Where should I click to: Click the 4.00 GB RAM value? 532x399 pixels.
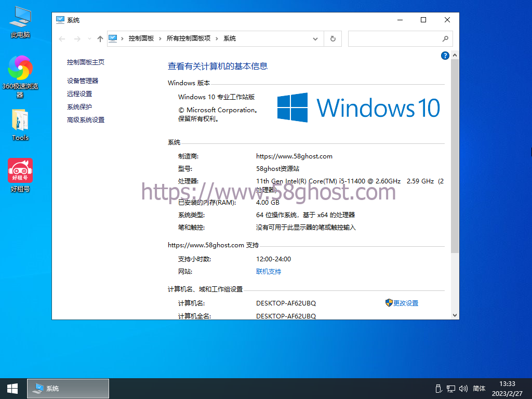click(x=268, y=203)
